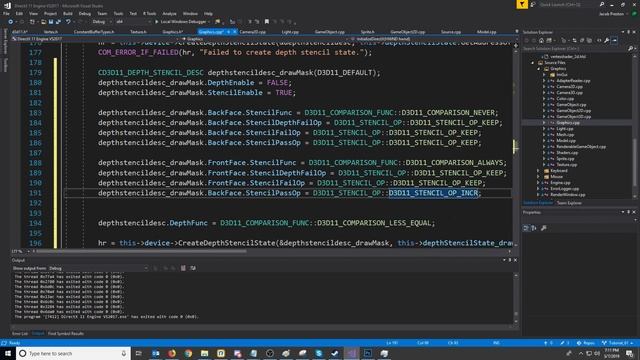Click the Quick Launch search field
This screenshot has height=360, width=640.
click(x=568, y=4)
